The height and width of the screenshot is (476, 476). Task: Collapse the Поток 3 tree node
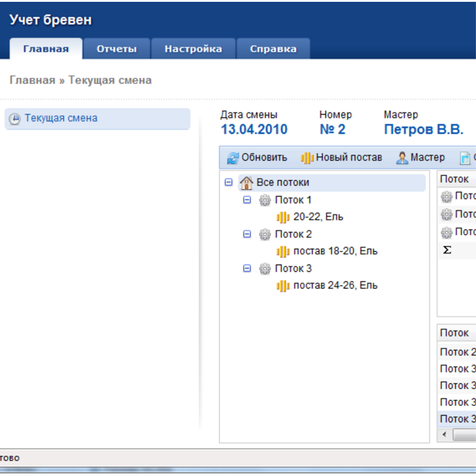[247, 268]
